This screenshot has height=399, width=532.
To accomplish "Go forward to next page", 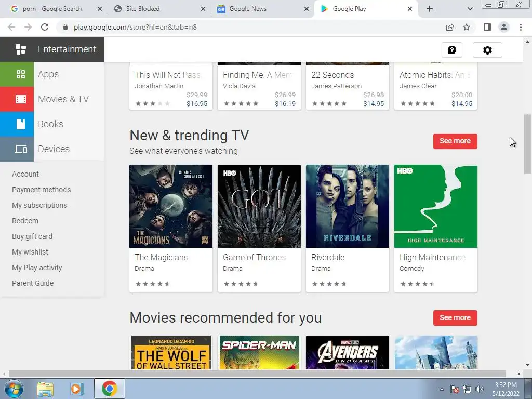I will tap(28, 27).
